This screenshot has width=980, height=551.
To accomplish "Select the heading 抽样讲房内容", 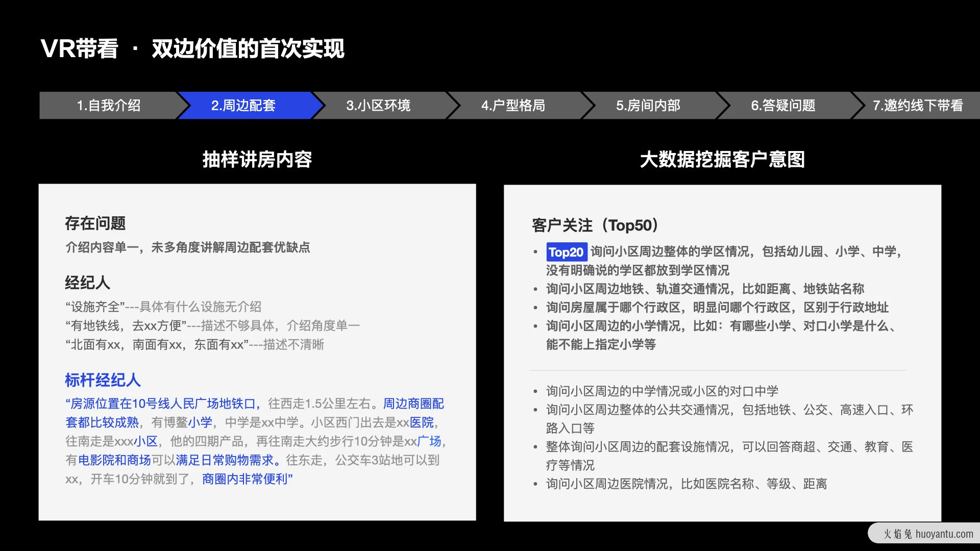I will coord(257,160).
